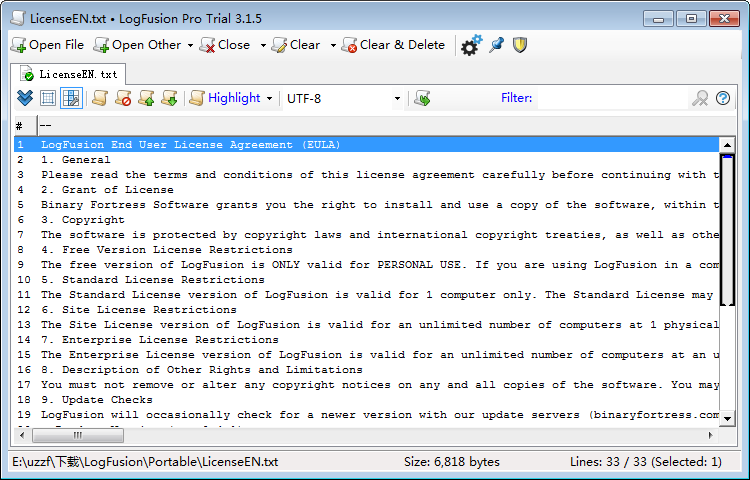Select line 7 'The software is protected'
750x480 pixels.
(366, 235)
